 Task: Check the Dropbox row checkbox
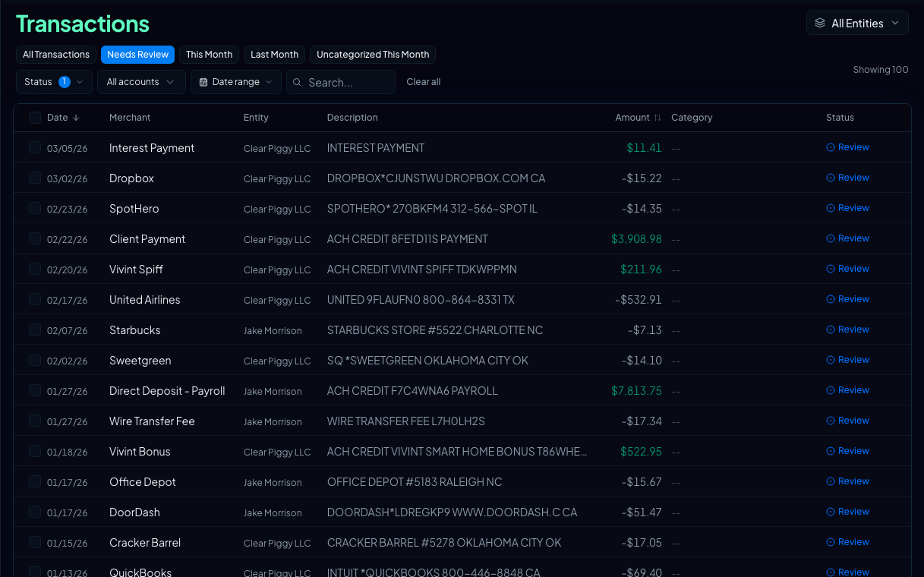pos(35,178)
